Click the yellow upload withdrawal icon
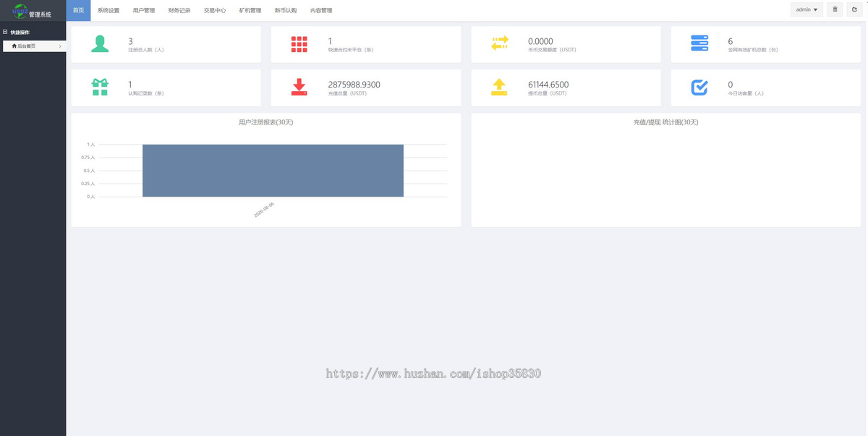 (x=499, y=87)
